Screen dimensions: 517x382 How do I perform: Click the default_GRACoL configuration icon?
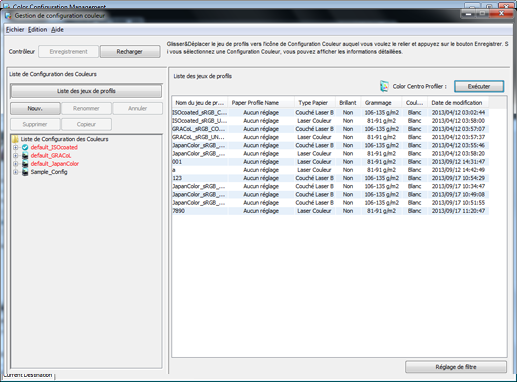tap(25, 156)
